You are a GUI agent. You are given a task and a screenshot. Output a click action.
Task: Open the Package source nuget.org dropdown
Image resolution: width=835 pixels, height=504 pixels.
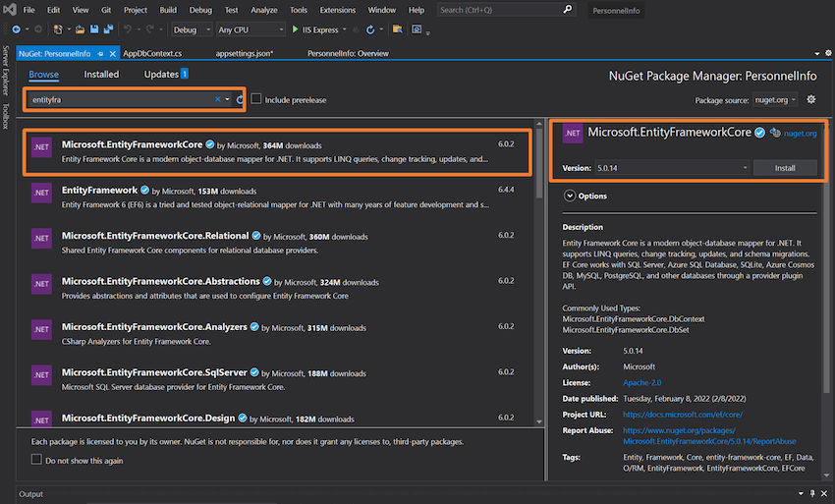pyautogui.click(x=775, y=99)
